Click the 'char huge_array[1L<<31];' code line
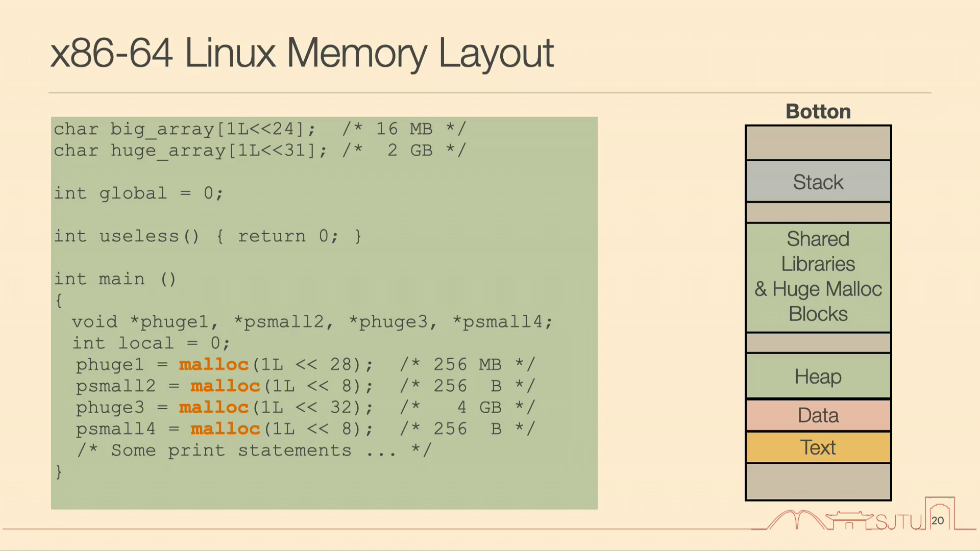Screen dimensions: 980x551 click(190, 151)
